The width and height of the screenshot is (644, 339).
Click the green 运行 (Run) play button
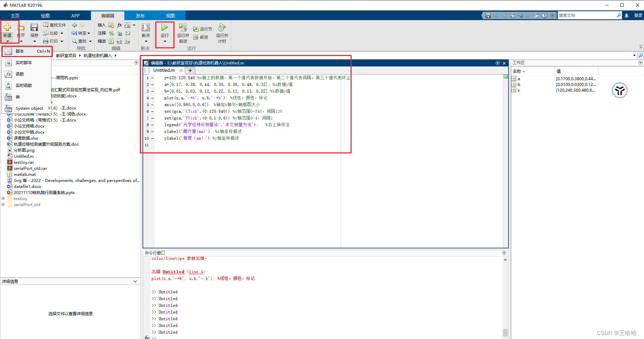[165, 27]
